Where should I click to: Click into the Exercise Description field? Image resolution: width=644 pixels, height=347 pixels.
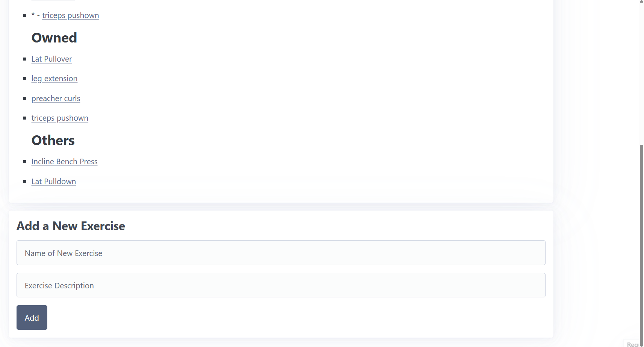click(x=281, y=285)
